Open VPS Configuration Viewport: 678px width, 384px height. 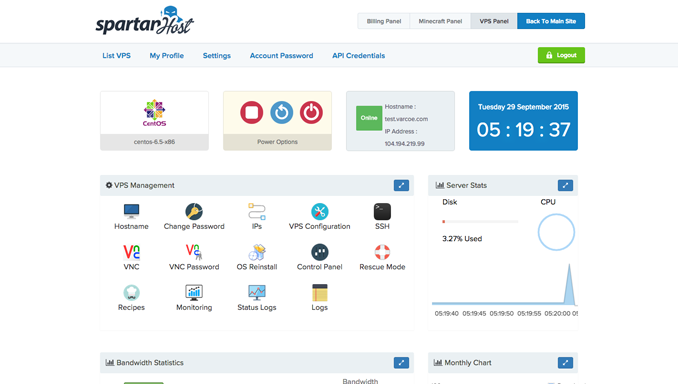tap(320, 211)
